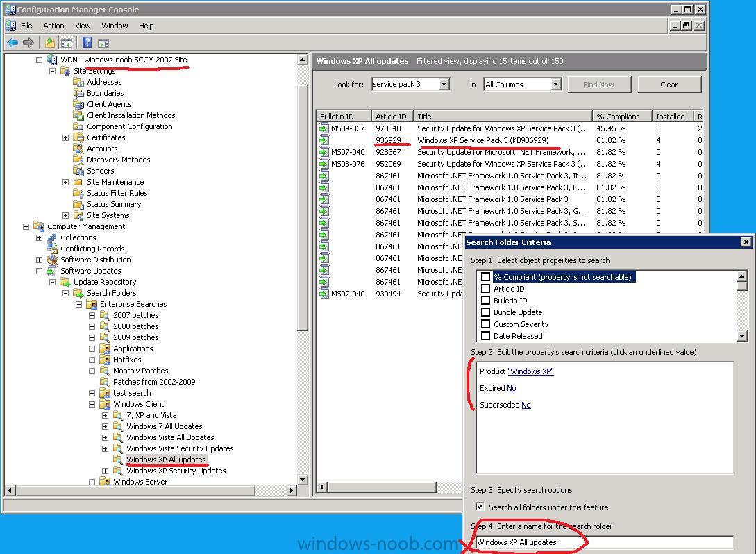This screenshot has width=756, height=554.
Task: Check the % Compliant property checkbox
Action: [485, 277]
